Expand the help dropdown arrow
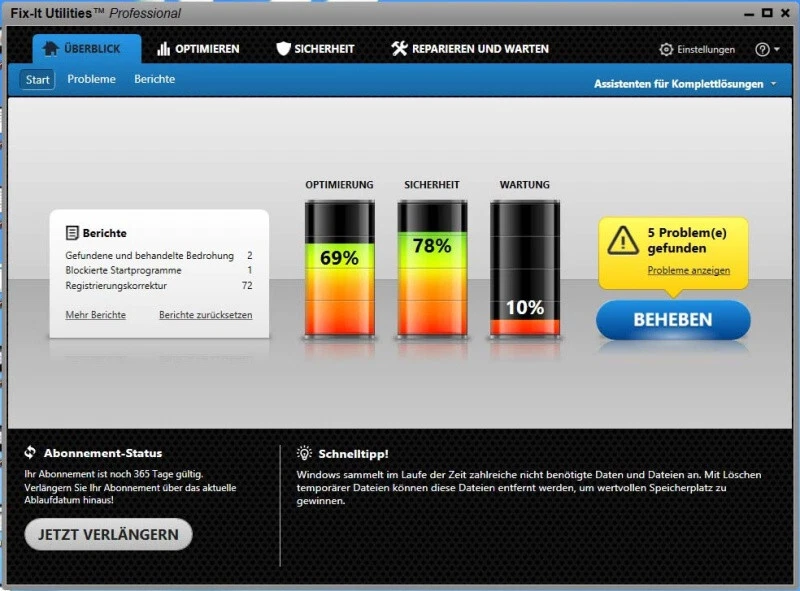 [776, 48]
